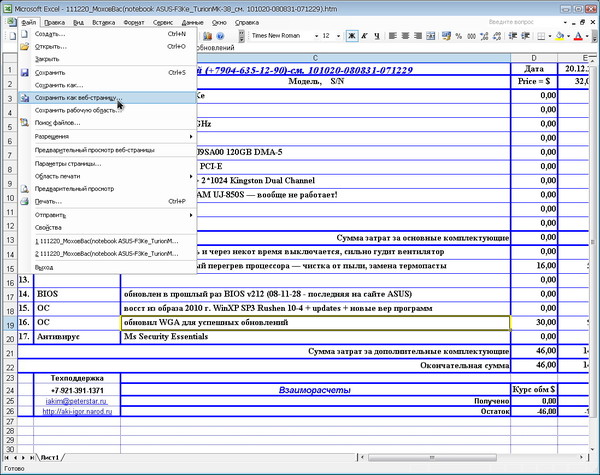
Task: Open the Файл menu
Action: [29, 23]
